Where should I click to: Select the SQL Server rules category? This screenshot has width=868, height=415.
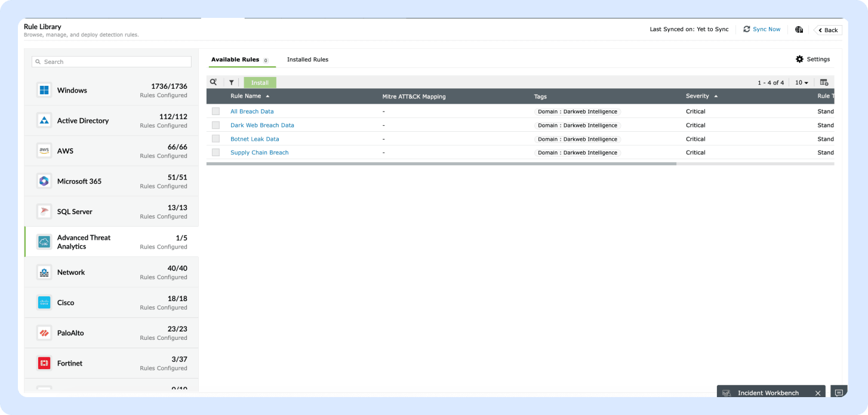pos(112,212)
